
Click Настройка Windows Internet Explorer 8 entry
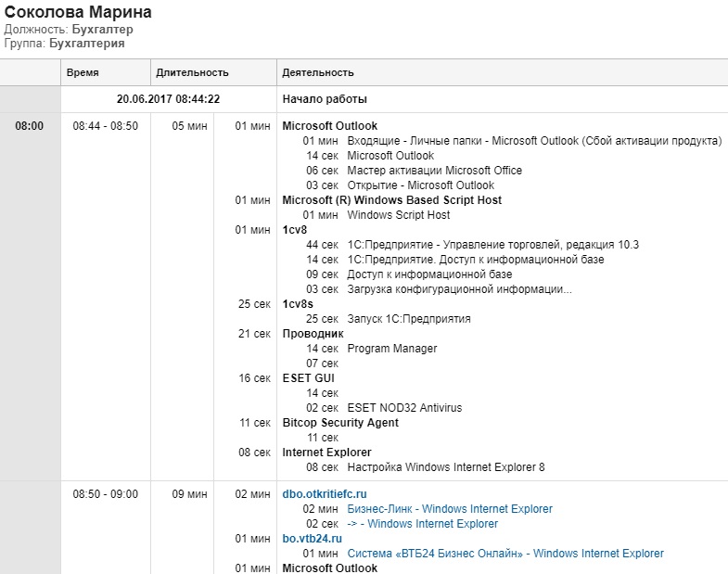446,467
